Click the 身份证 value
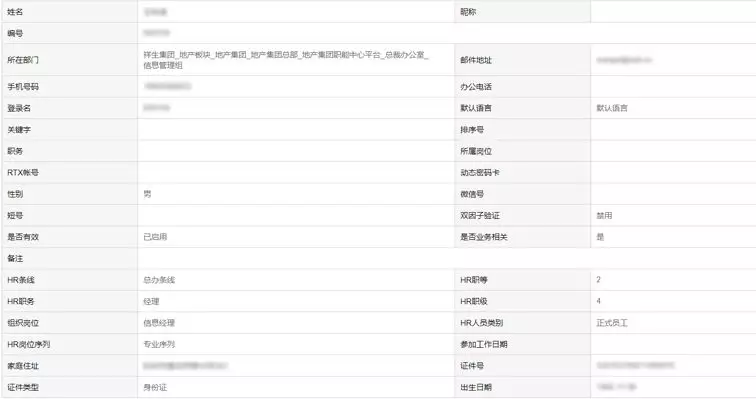 tap(155, 387)
